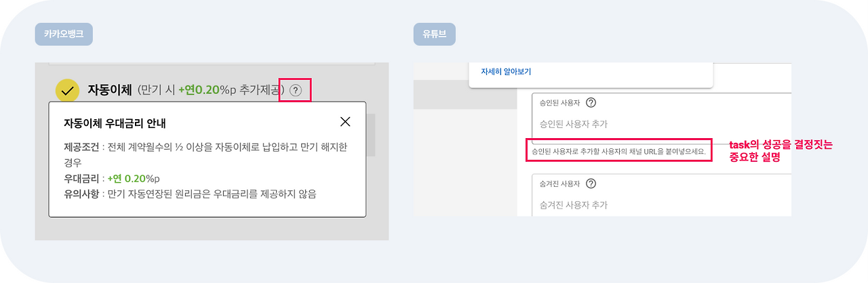The image size is (868, 283).
Task: Click the green +연 0.20%p 우대금리 value
Action: [134, 179]
